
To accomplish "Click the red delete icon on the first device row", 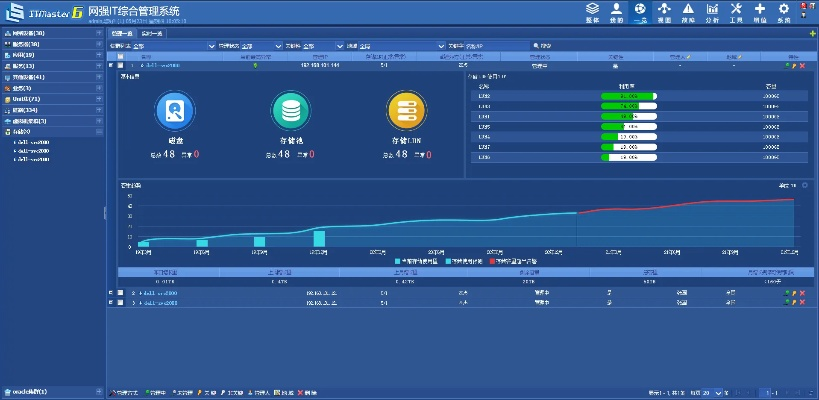I will 802,66.
